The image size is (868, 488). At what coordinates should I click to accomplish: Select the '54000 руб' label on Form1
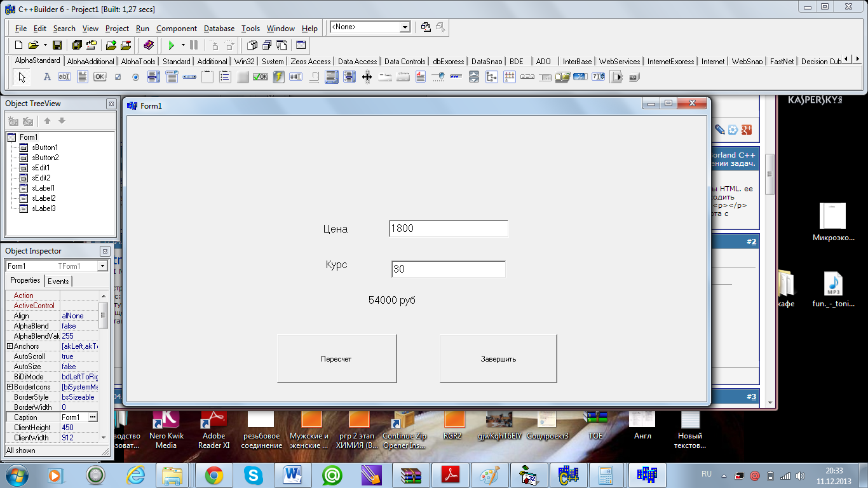[x=392, y=300]
